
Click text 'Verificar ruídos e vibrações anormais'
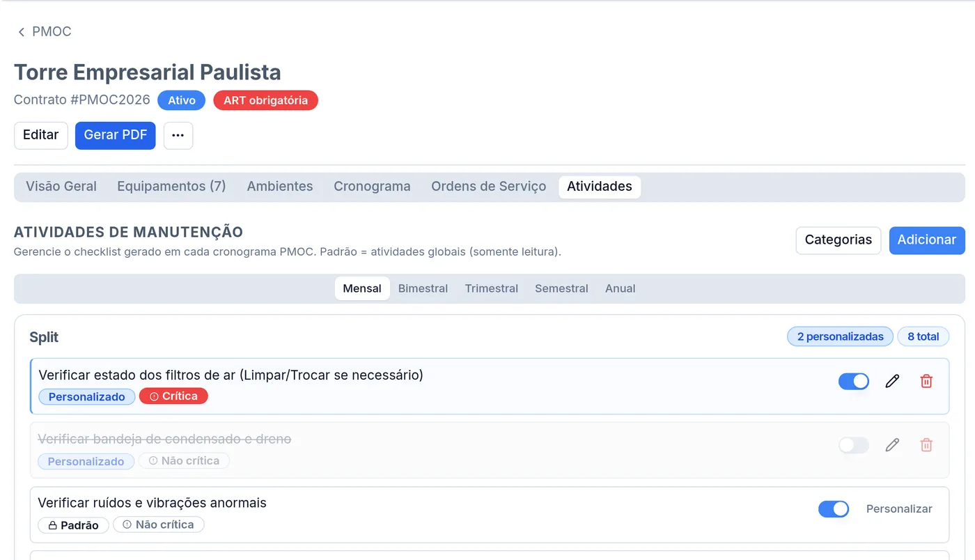point(152,503)
